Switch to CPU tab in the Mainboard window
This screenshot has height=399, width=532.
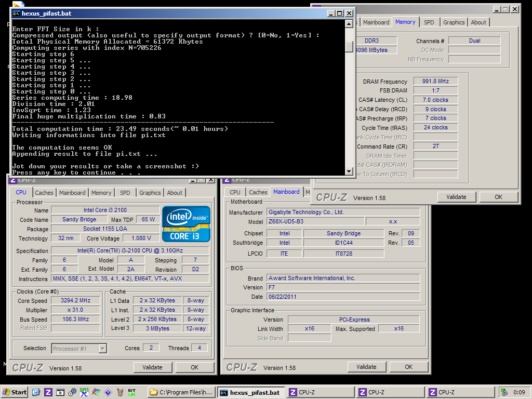235,192
